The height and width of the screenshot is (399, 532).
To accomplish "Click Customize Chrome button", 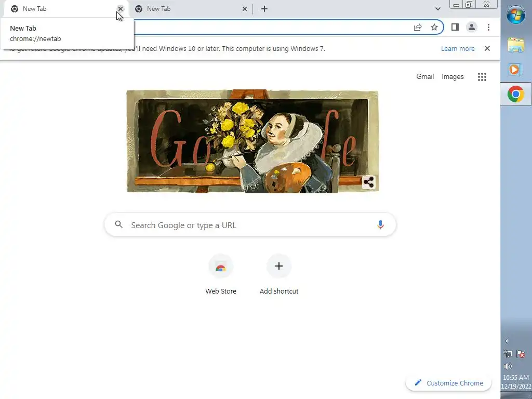I will click(x=448, y=383).
